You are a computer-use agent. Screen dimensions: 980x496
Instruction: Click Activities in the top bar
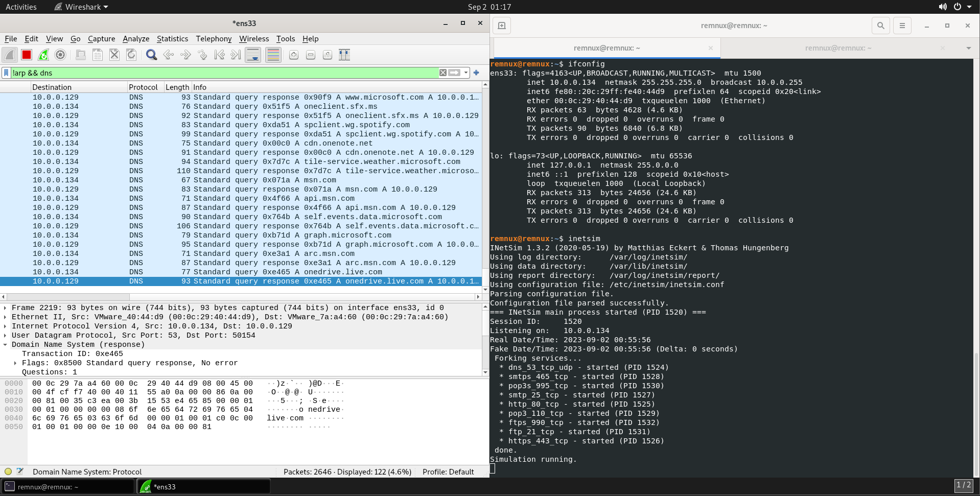(x=21, y=7)
